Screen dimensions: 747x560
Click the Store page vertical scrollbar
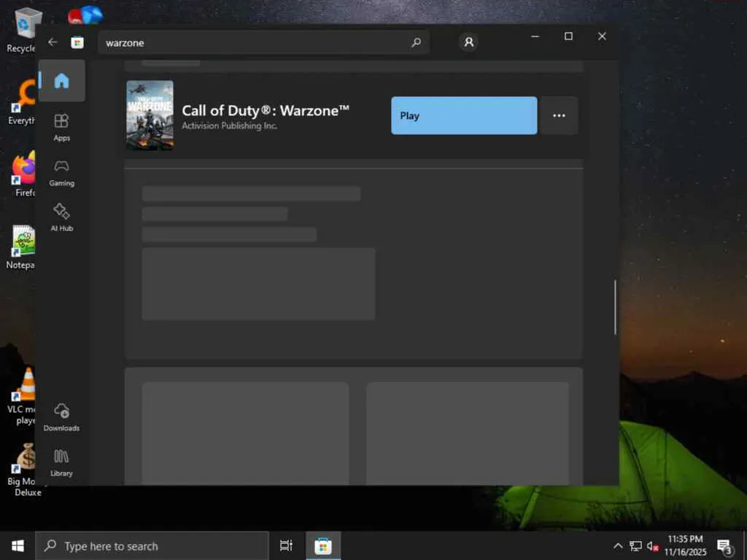tap(615, 307)
